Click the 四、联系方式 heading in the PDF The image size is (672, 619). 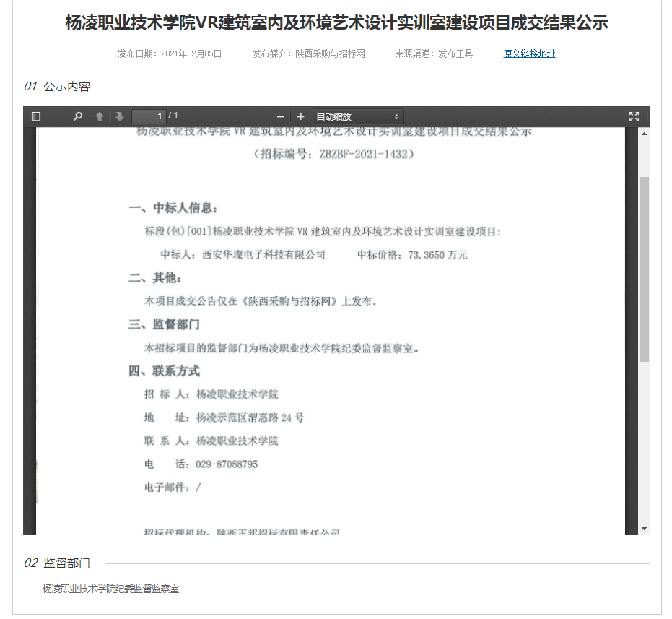coord(164,371)
